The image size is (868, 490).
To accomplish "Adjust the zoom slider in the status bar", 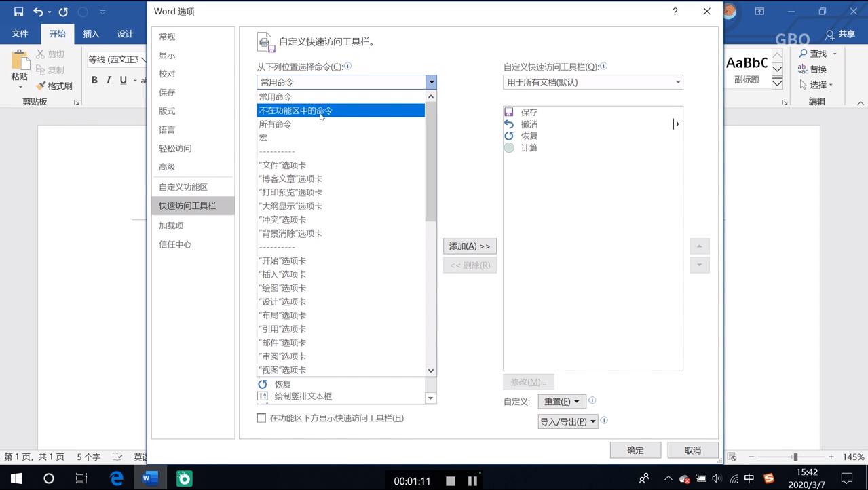I will (795, 457).
